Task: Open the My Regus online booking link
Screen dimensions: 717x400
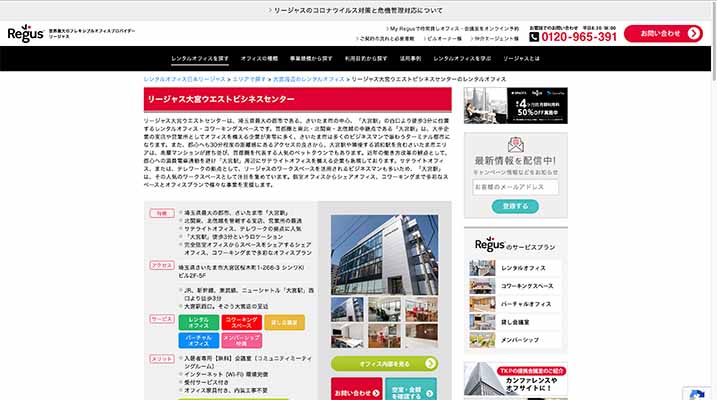Action: coord(453,28)
